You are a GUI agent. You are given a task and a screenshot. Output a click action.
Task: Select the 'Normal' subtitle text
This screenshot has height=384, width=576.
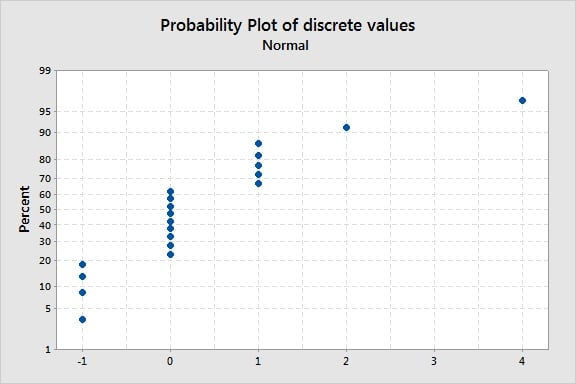pyautogui.click(x=285, y=46)
